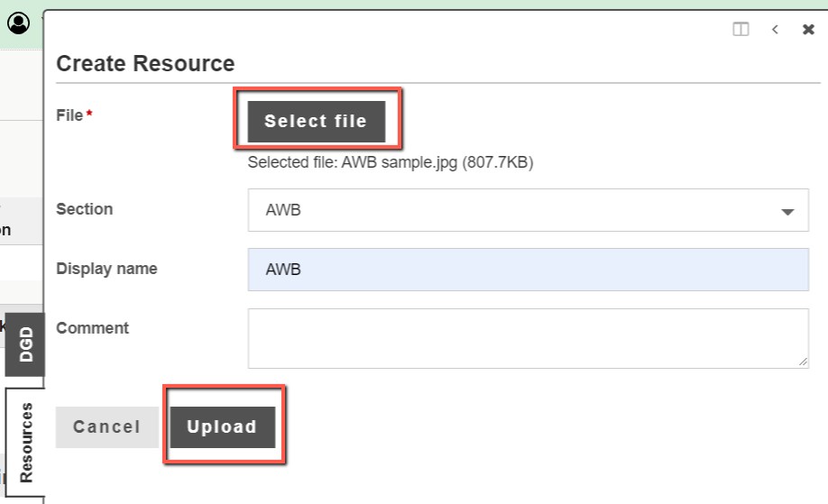This screenshot has height=504, width=828.
Task: Close the Create Resource panel
Action: (808, 29)
